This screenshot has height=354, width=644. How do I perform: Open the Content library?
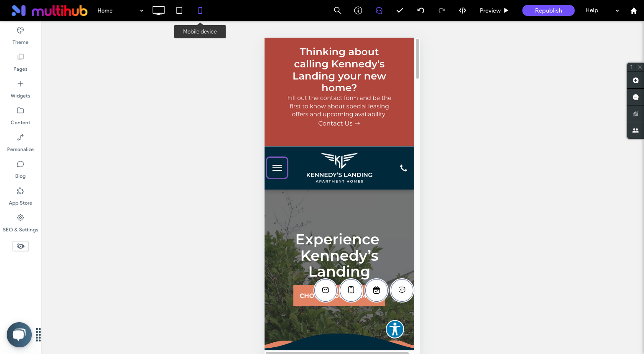(x=20, y=116)
